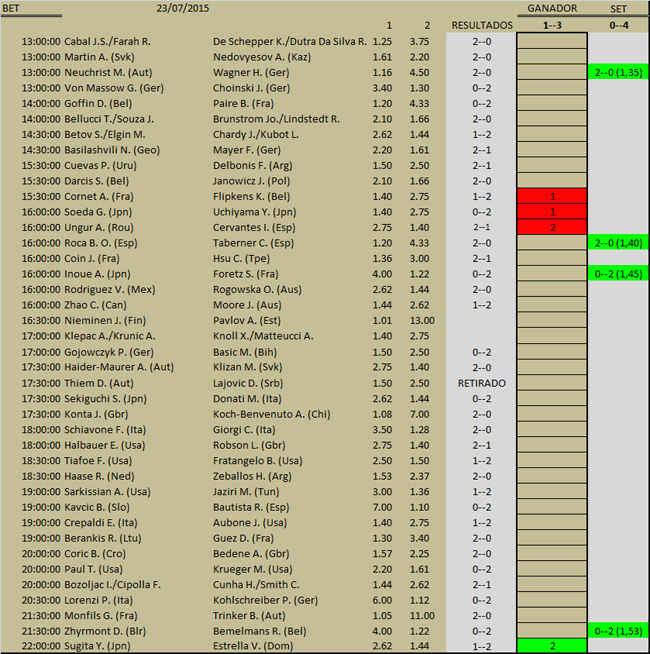Click Robson L. (Gbr) cell
This screenshot has height=654, width=650.
pos(249,445)
